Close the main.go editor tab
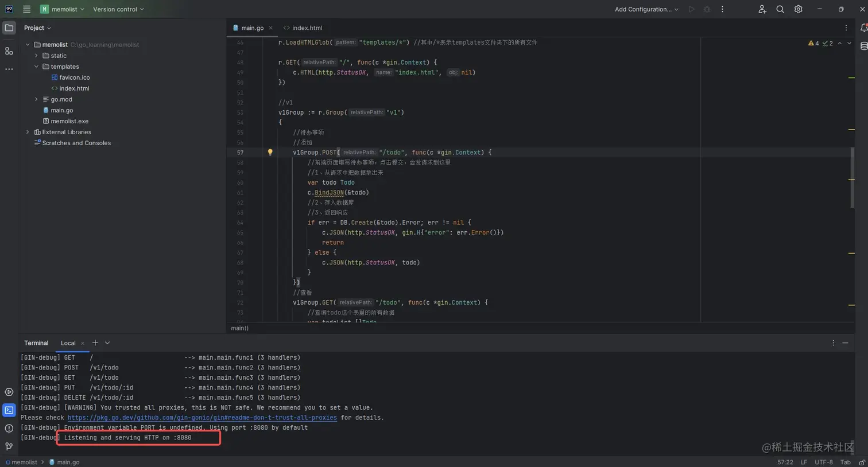 point(270,28)
